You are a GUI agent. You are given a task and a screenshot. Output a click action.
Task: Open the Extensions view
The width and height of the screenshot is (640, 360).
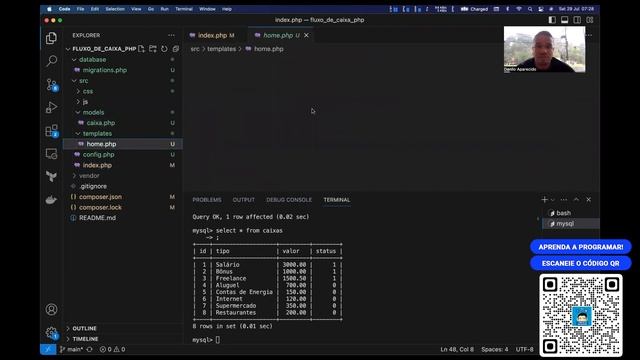pyautogui.click(x=52, y=131)
